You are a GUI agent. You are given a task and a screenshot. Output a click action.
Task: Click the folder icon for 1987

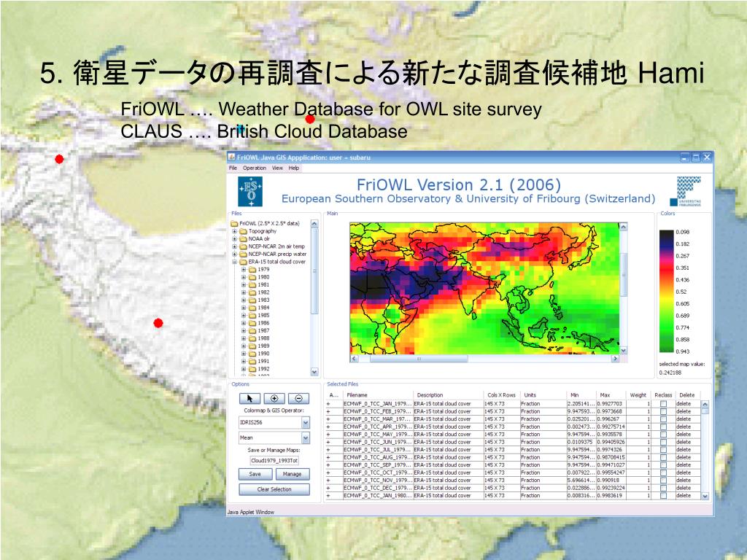click(x=252, y=330)
